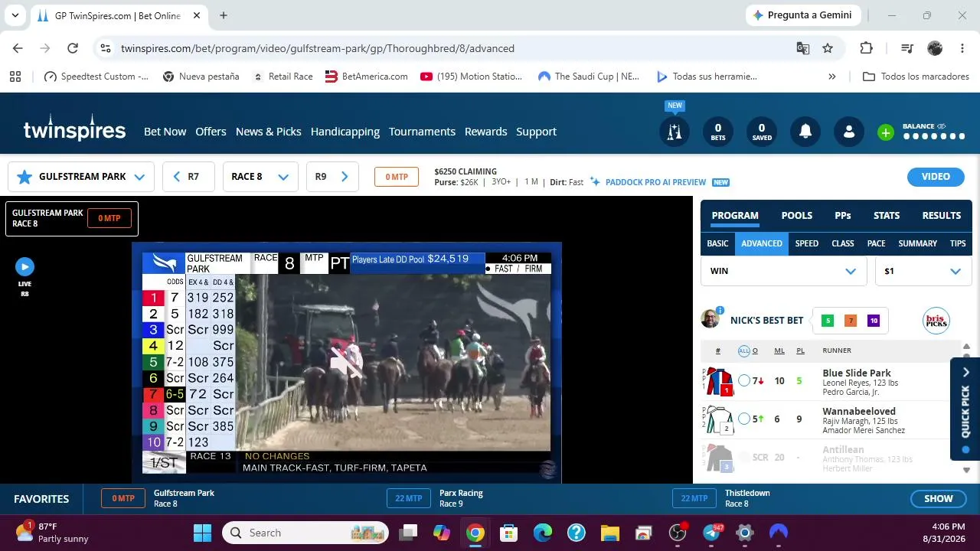Viewport: 980px width, 551px height.
Task: Click the Blue Slide Park jockey silks
Action: [720, 381]
